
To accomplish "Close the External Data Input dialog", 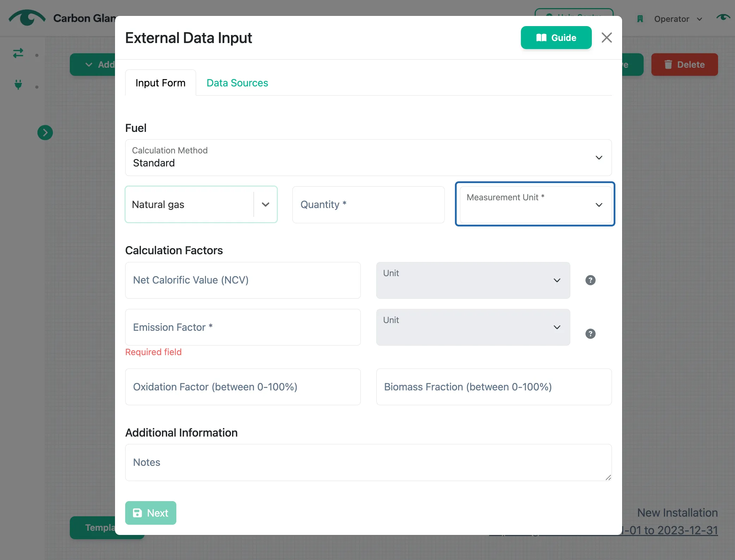I will click(x=607, y=37).
